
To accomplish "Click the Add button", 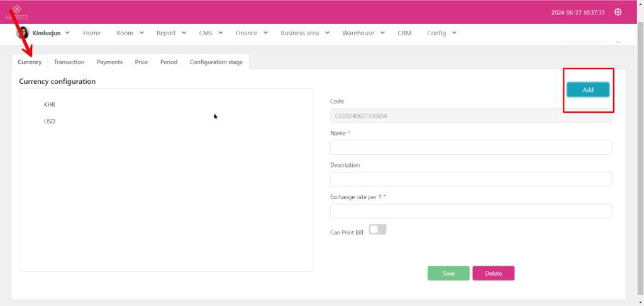I will (588, 89).
